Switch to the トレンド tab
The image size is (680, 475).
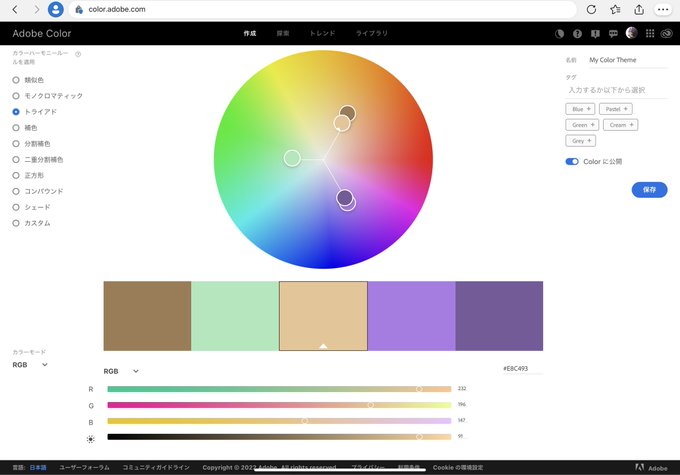(322, 33)
